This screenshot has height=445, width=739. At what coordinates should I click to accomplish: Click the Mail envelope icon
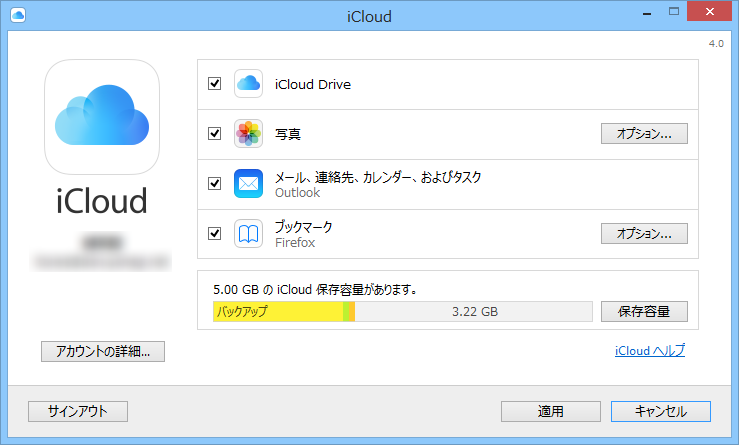pyautogui.click(x=248, y=183)
